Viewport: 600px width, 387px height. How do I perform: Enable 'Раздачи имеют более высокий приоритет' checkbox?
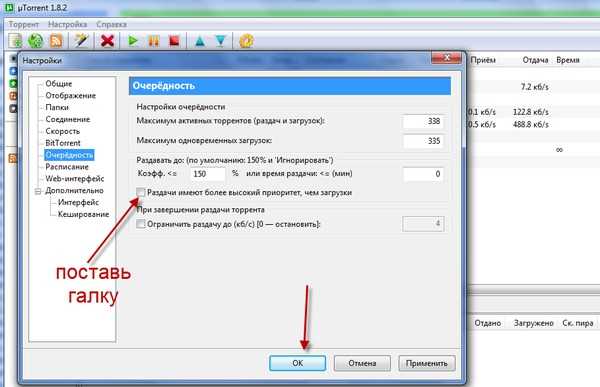(x=141, y=192)
